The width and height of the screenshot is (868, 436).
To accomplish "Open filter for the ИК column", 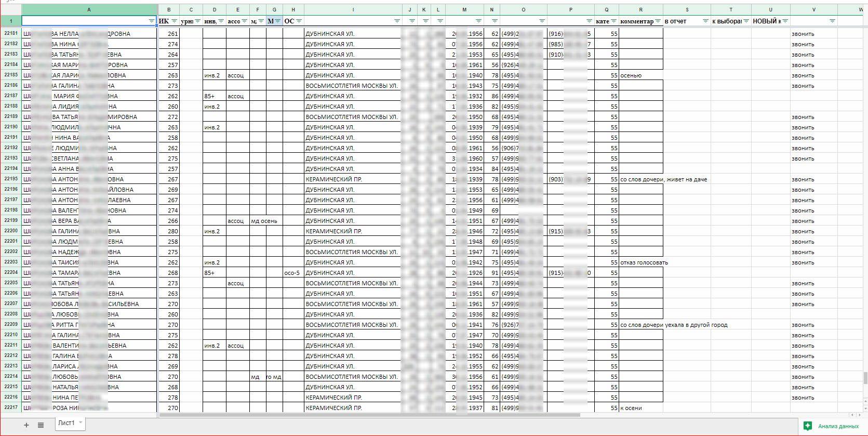I will [174, 21].
